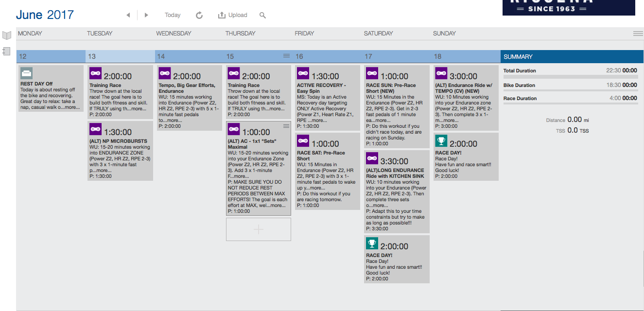Open calendar options menu at top right
The image size is (644, 311).
click(638, 34)
